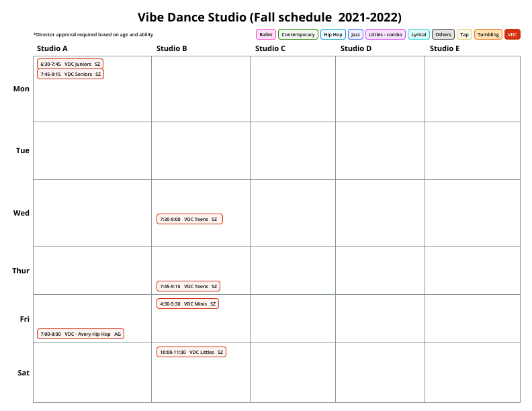
Task: Click the Tumbling legend tag
Action: (488, 34)
